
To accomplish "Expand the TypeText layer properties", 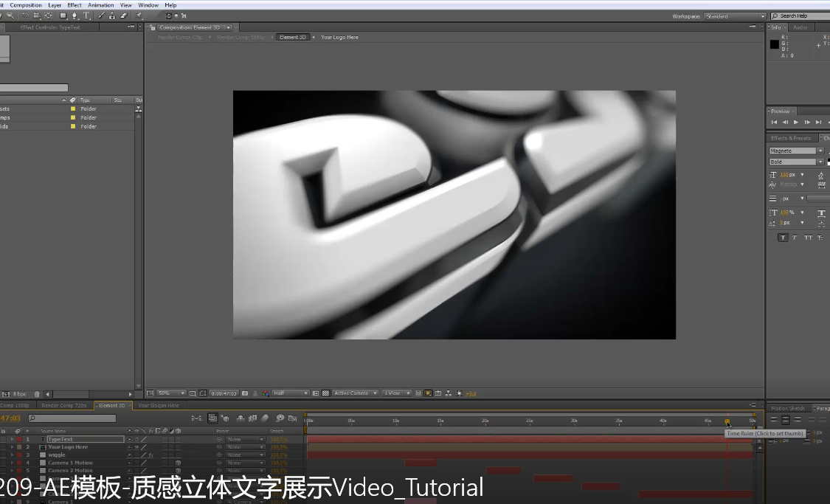I will coord(12,439).
